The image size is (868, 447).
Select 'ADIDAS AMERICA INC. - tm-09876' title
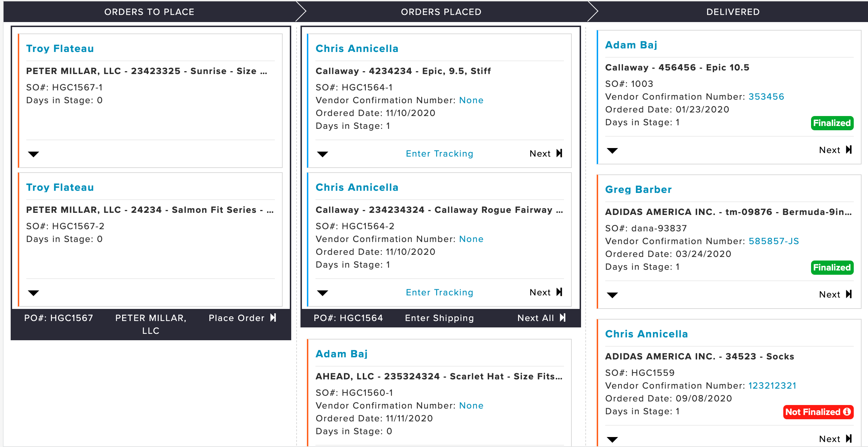(728, 212)
